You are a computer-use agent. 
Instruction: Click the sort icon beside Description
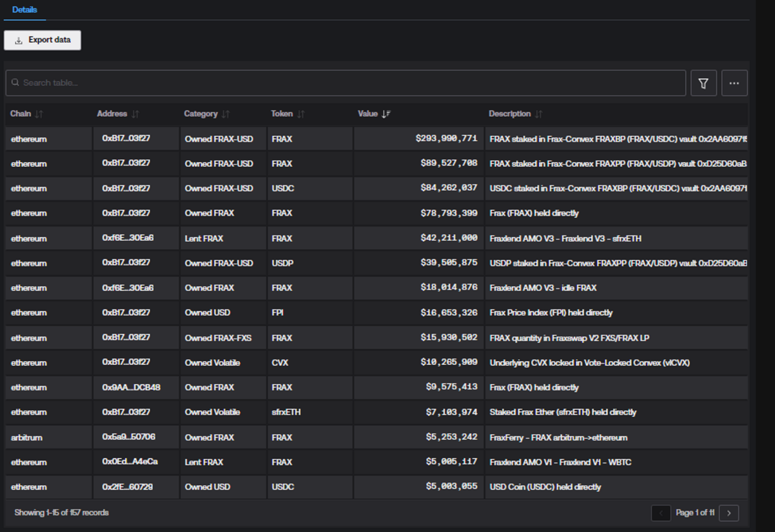[x=539, y=114]
